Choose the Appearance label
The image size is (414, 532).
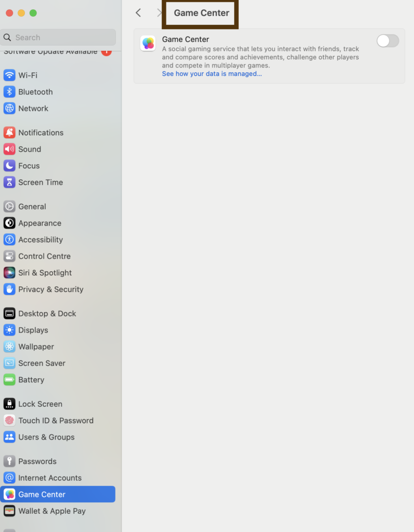40,223
